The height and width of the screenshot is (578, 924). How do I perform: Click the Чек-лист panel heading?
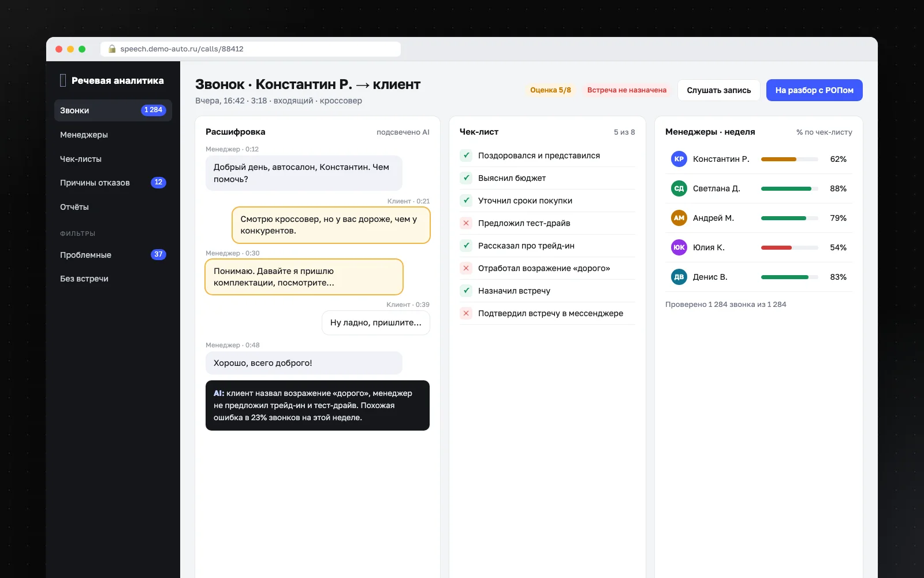479,132
